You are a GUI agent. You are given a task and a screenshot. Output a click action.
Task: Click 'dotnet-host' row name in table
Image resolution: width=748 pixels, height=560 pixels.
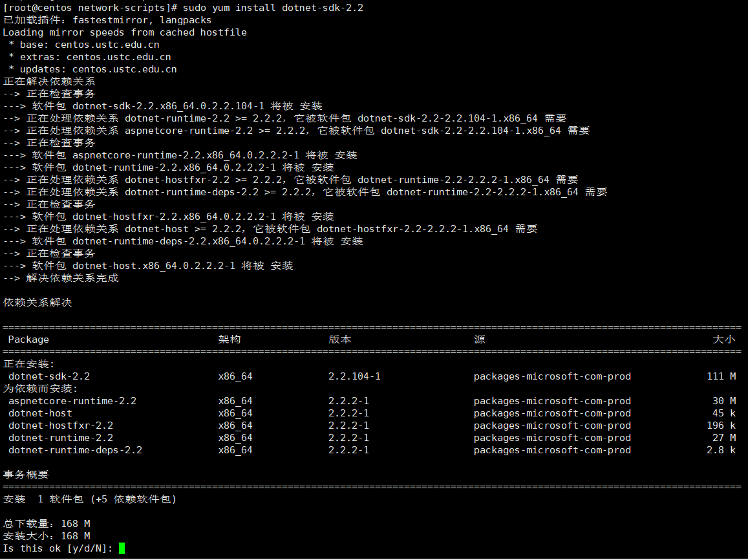(40, 413)
